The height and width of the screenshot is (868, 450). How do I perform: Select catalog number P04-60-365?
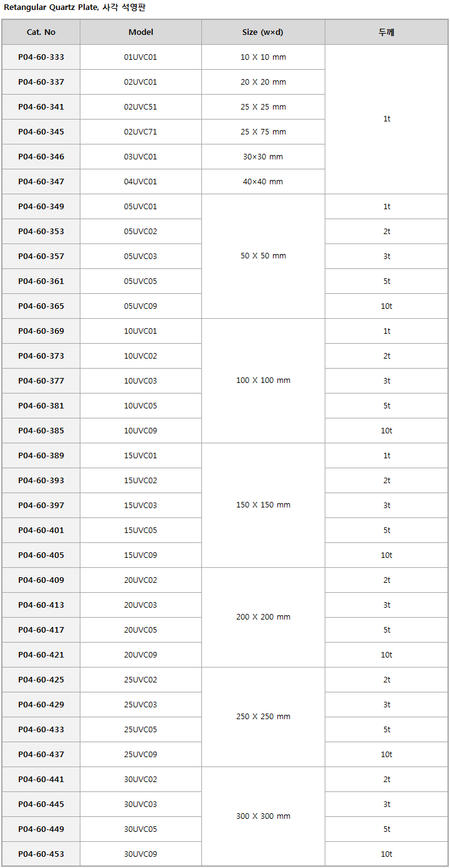click(x=41, y=306)
